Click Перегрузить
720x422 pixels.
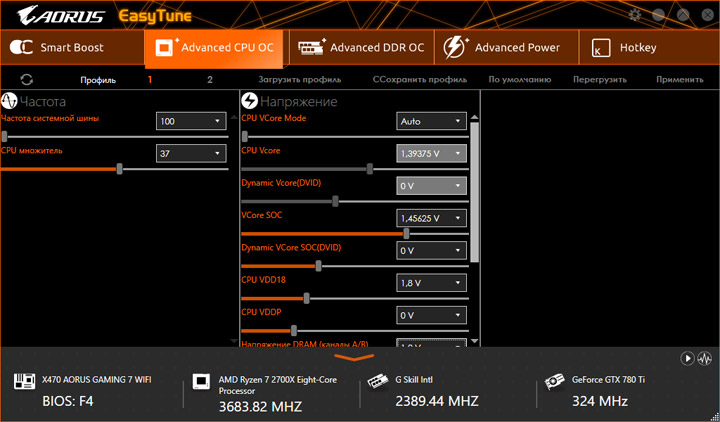(600, 79)
